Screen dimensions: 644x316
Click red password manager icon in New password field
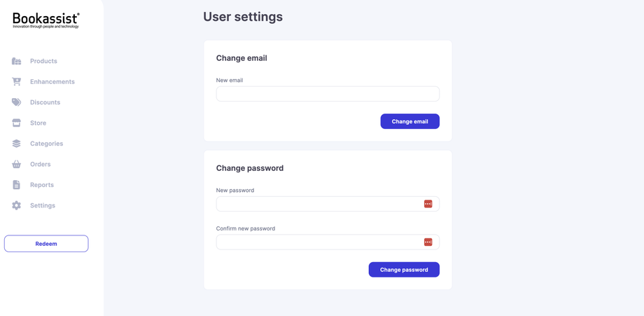tap(428, 204)
